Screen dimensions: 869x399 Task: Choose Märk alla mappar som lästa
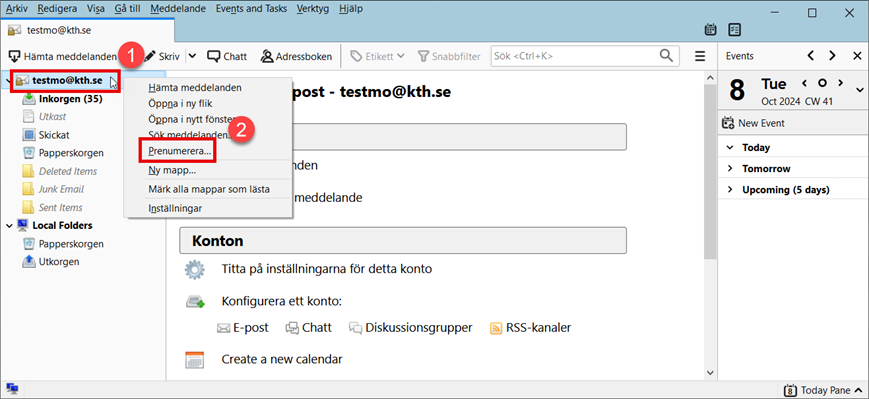point(208,190)
